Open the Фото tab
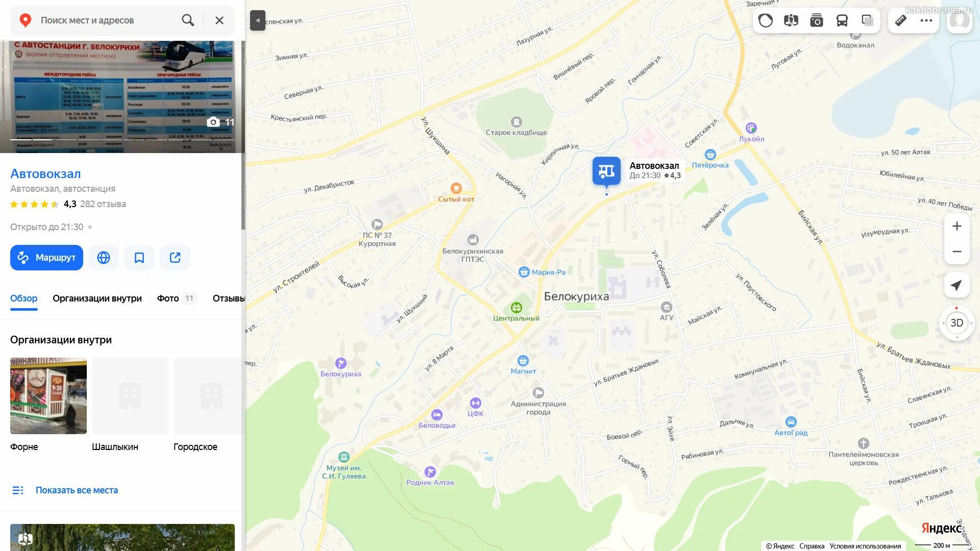 coord(177,298)
